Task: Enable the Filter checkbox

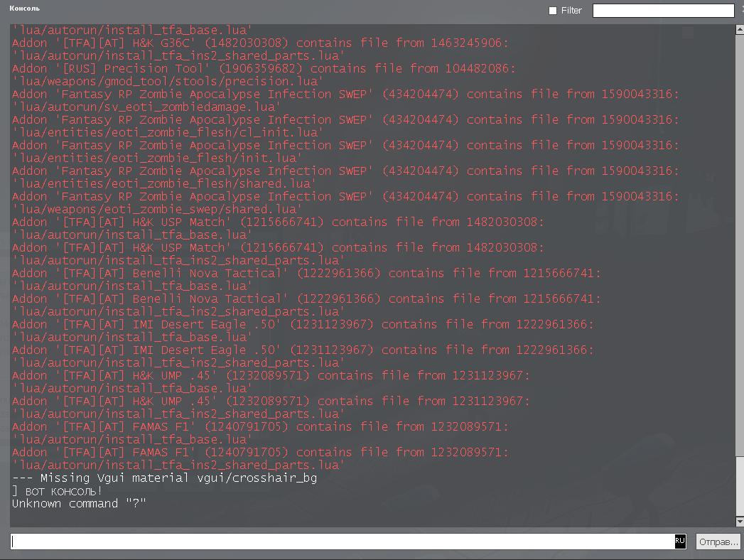Action: coord(553,11)
